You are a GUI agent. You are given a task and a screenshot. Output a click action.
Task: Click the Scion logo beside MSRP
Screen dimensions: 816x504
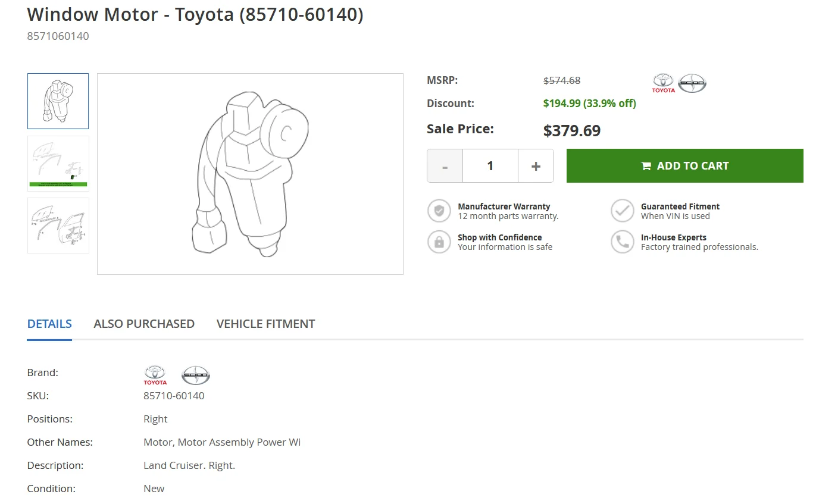tap(692, 83)
